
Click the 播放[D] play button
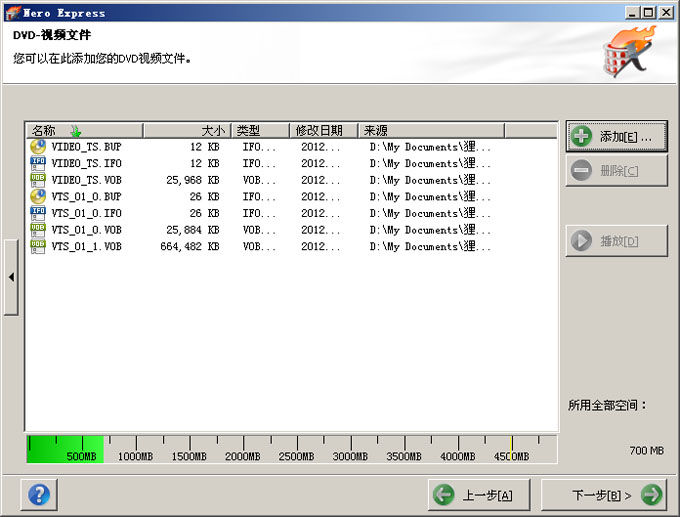click(616, 241)
